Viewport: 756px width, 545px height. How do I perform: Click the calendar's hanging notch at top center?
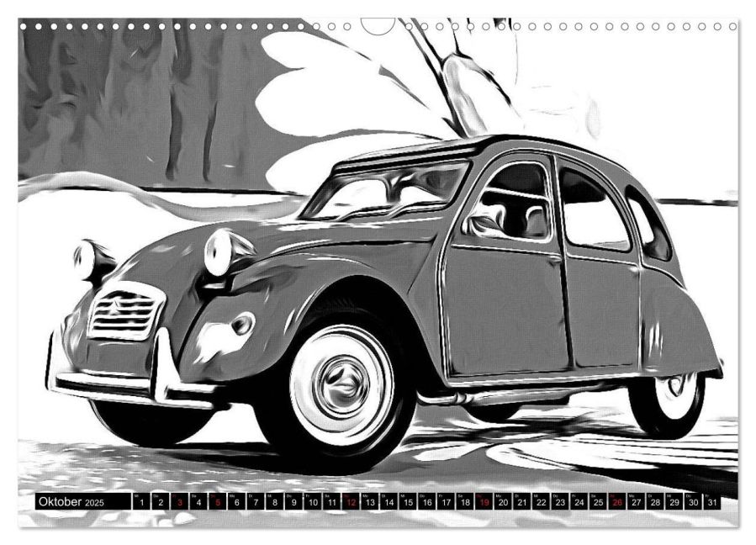(378, 26)
